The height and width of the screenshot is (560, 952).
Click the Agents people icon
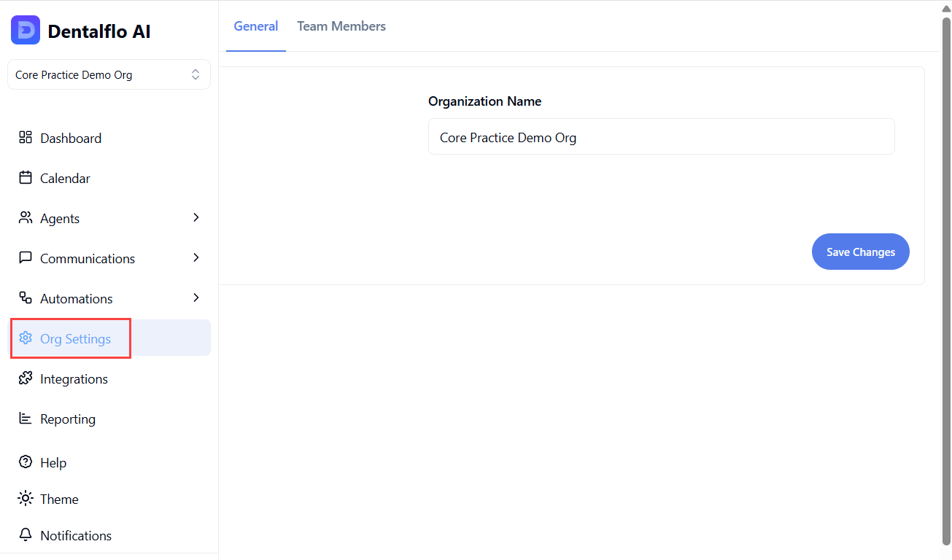click(x=26, y=217)
